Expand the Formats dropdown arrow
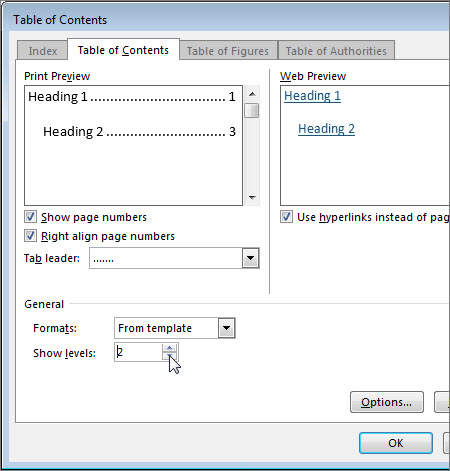The width and height of the screenshot is (450, 471). coord(227,328)
